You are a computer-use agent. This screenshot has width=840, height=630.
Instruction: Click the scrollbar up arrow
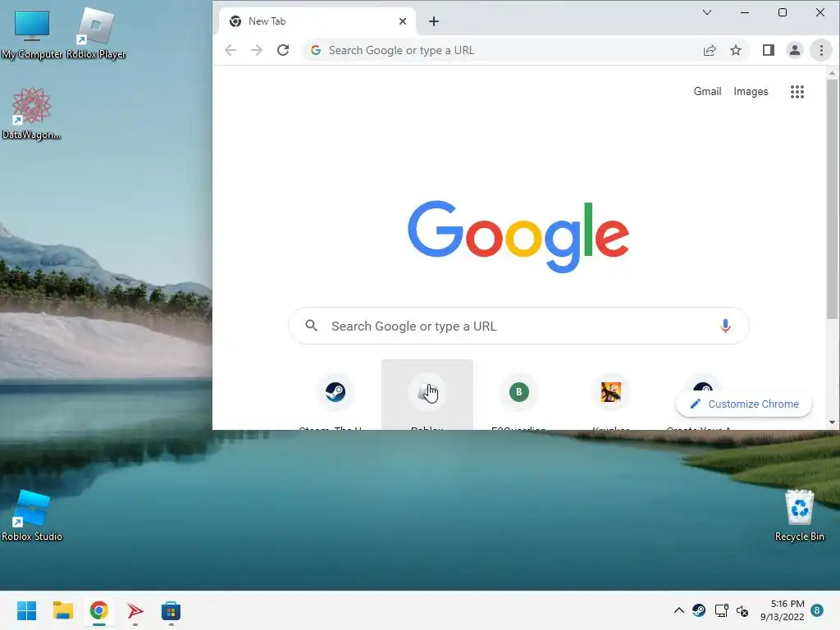pos(832,73)
